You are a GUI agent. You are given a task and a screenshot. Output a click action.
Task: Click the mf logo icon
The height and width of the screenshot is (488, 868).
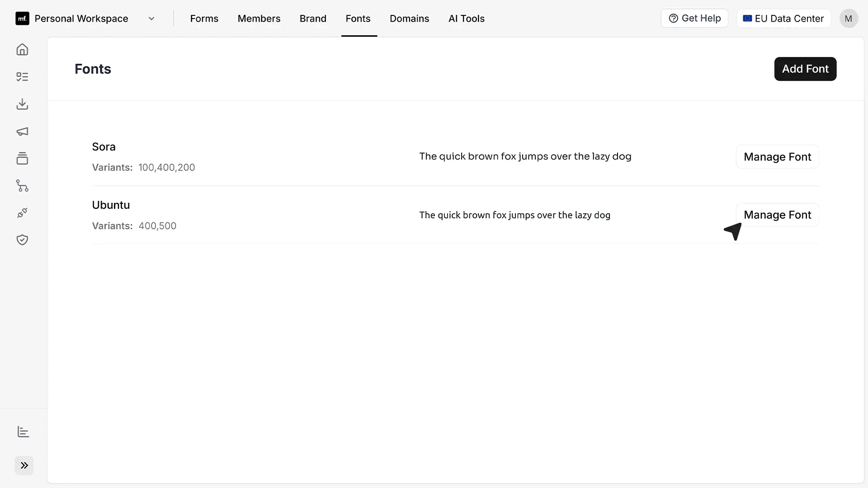tap(22, 19)
